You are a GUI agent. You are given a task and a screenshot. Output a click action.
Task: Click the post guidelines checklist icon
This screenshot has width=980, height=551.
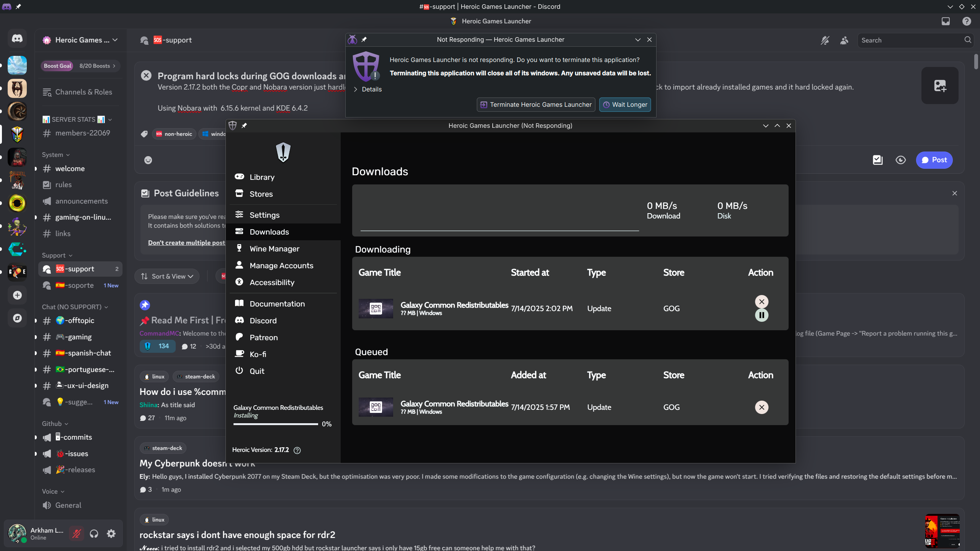pyautogui.click(x=877, y=160)
